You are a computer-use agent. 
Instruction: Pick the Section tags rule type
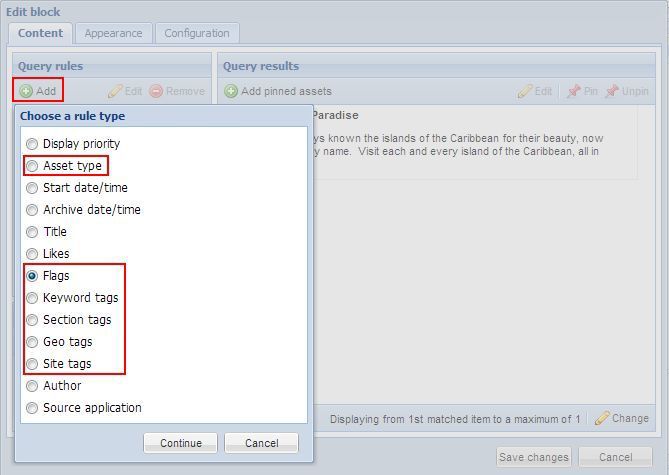pyautogui.click(x=32, y=320)
